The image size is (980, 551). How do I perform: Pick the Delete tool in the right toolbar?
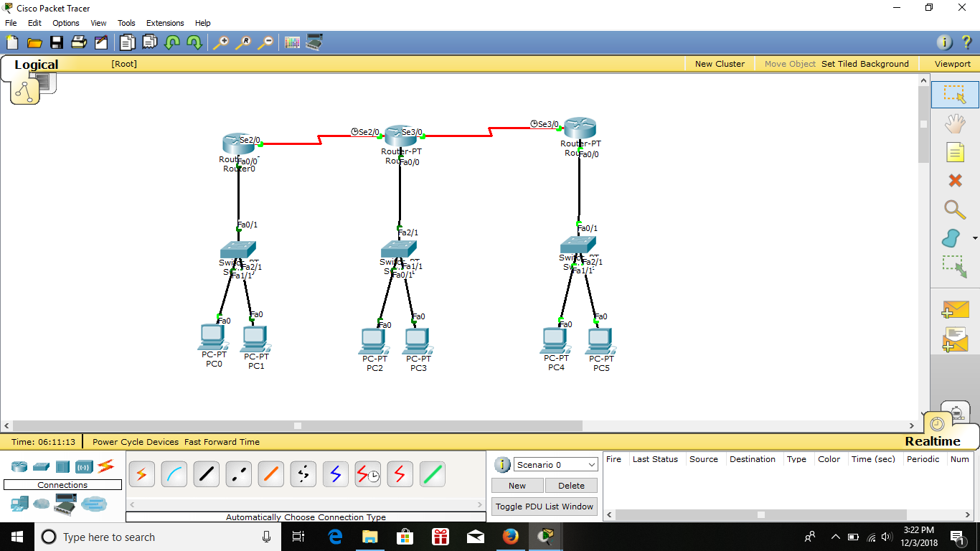point(955,181)
